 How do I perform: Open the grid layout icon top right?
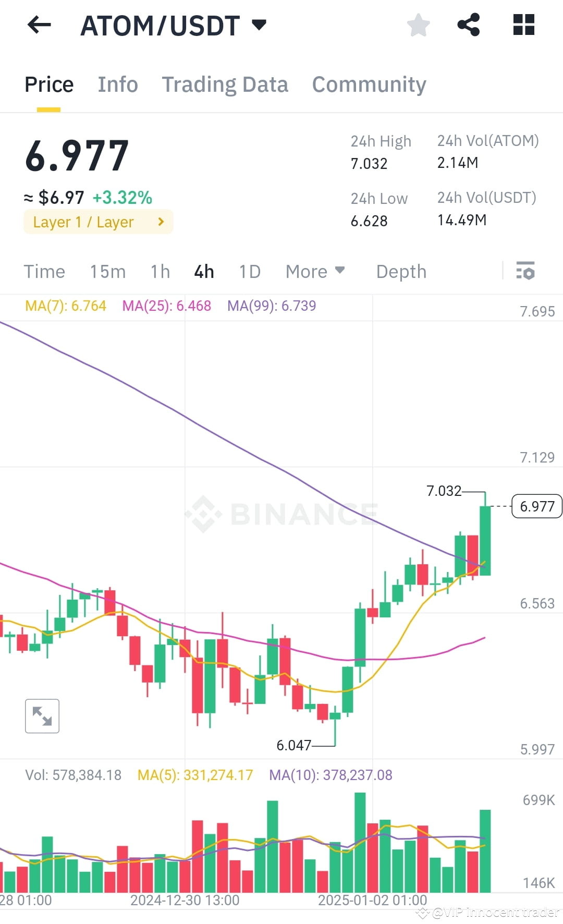tap(523, 23)
